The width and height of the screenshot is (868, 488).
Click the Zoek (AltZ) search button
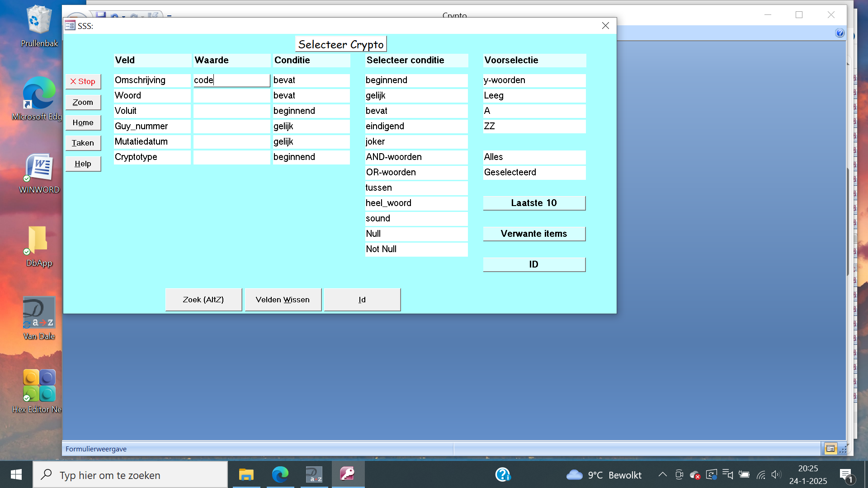[203, 300]
